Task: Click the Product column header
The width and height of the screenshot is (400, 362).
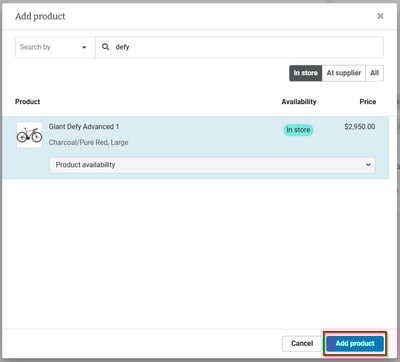Action: pos(28,102)
